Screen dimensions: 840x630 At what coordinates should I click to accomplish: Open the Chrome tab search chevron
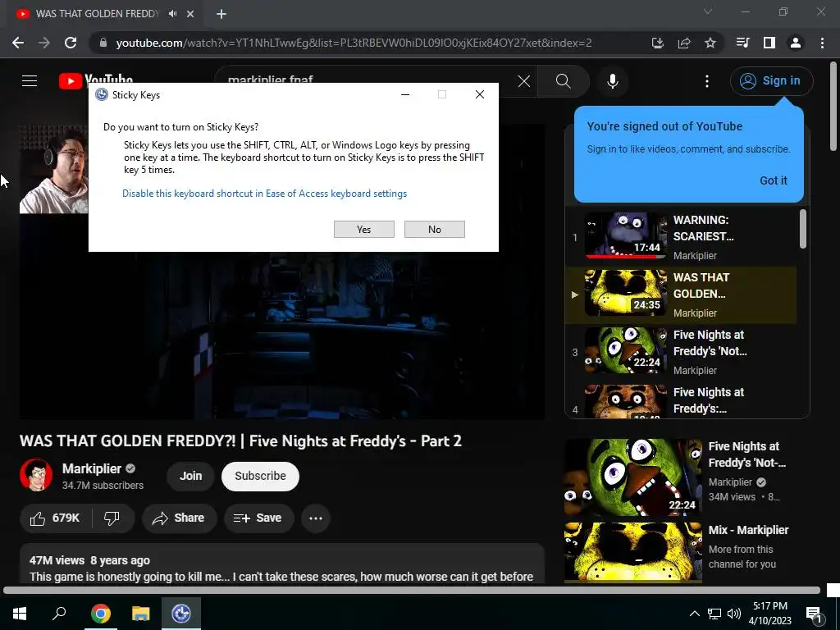708,11
